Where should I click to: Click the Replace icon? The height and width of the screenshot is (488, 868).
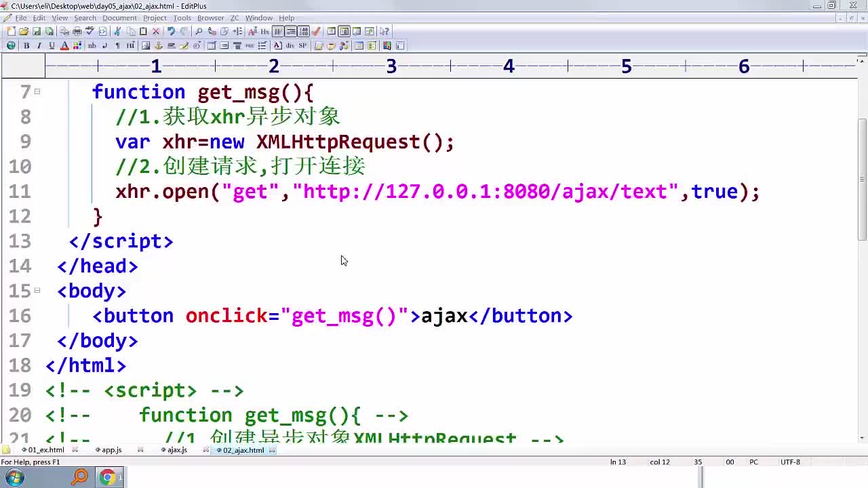coord(212,31)
